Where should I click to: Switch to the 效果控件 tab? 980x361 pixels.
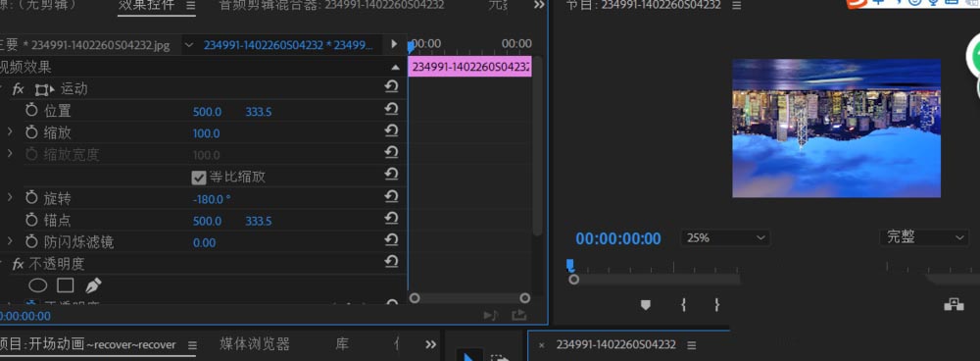[148, 6]
